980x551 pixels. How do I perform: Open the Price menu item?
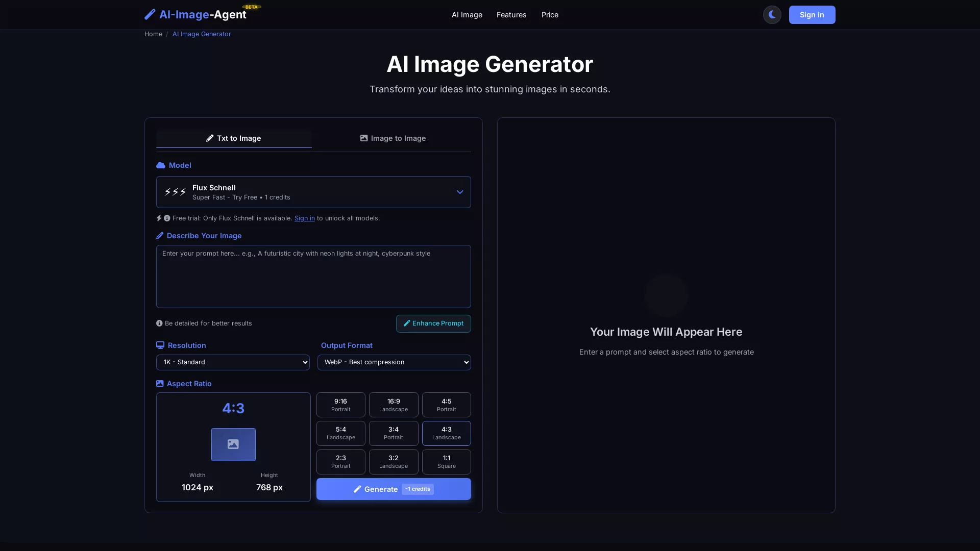pos(550,15)
